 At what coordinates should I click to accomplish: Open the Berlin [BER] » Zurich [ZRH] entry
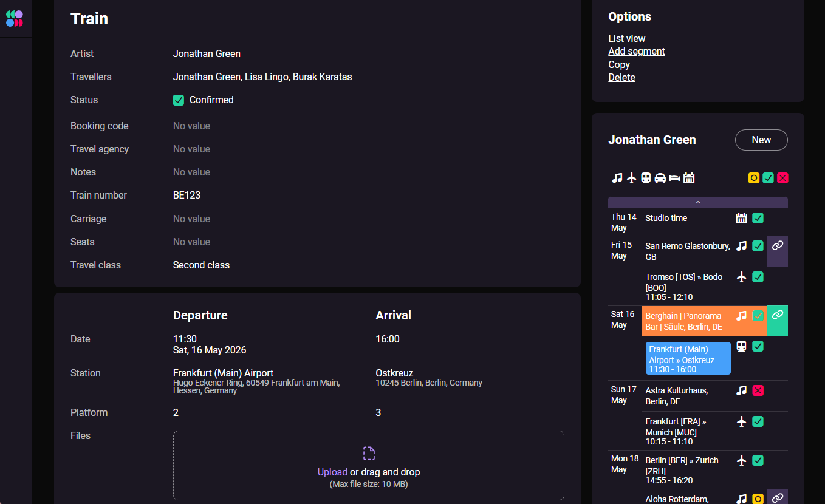682,470
